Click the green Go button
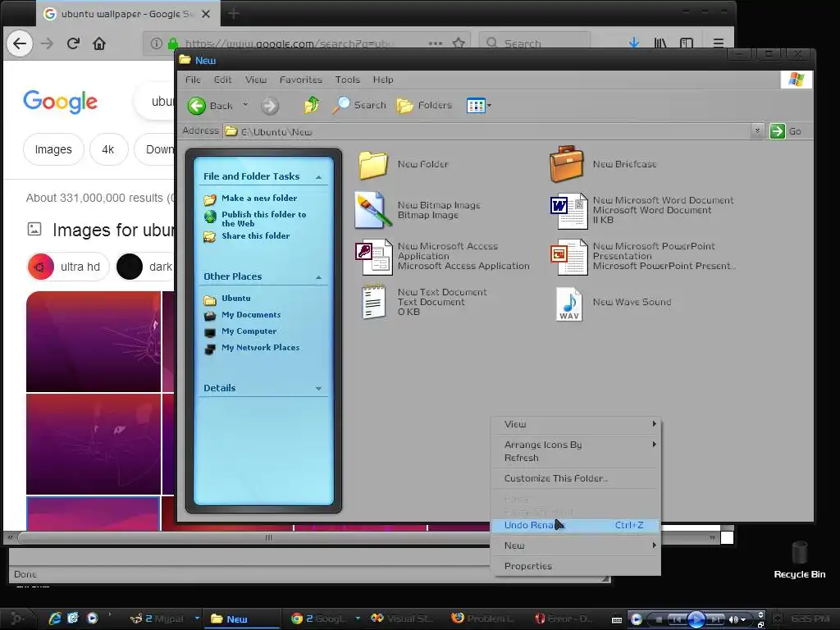Screen dimensions: 840x630 pos(786,130)
